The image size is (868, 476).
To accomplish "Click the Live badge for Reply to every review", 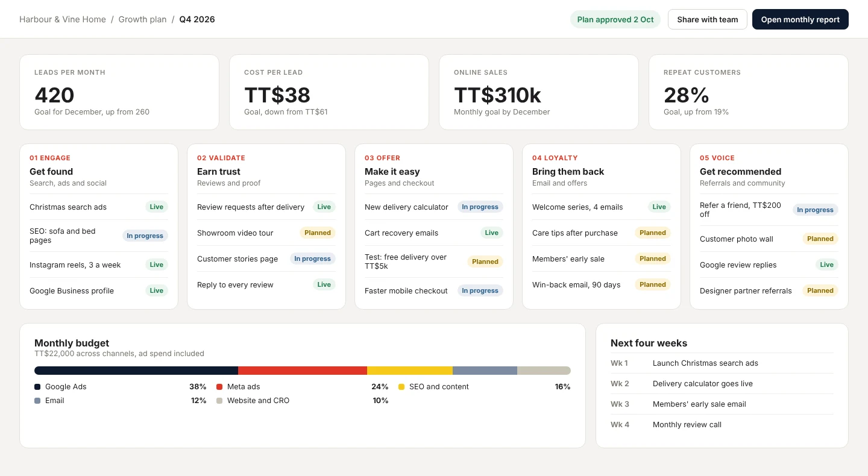I will tap(324, 284).
